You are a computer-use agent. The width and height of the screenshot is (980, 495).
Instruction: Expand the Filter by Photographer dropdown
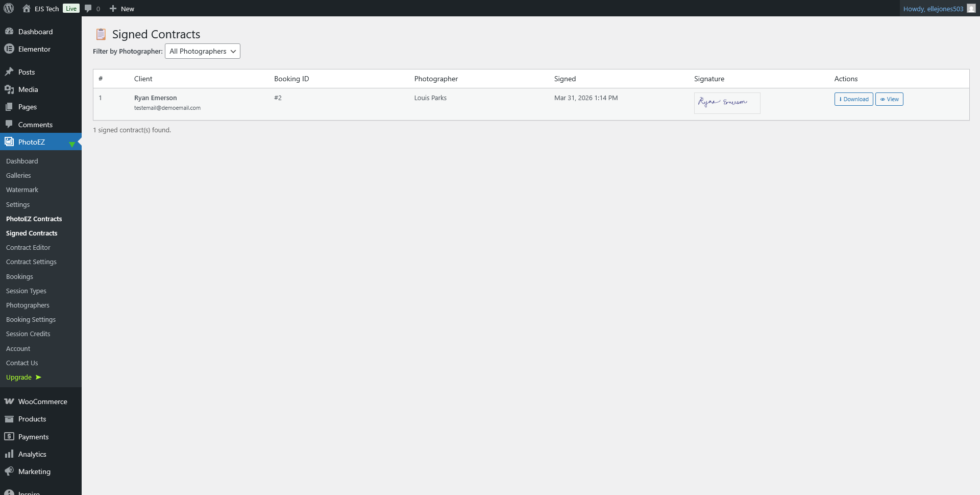tap(202, 51)
